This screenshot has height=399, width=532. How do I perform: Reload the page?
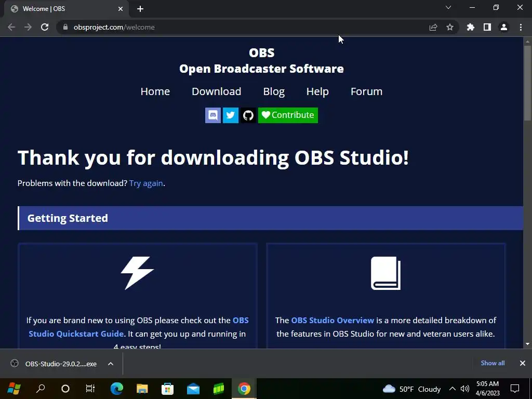pyautogui.click(x=45, y=27)
